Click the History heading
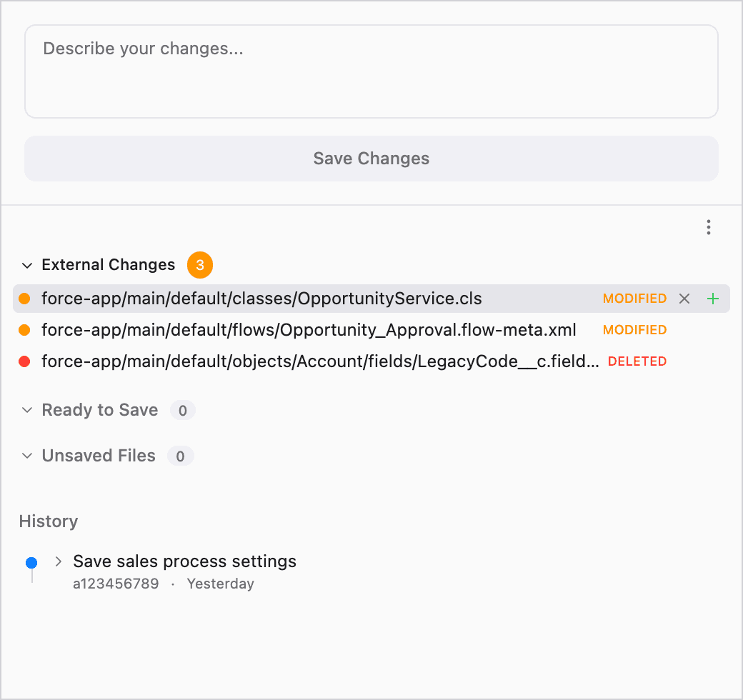The image size is (743, 700). coord(49,521)
